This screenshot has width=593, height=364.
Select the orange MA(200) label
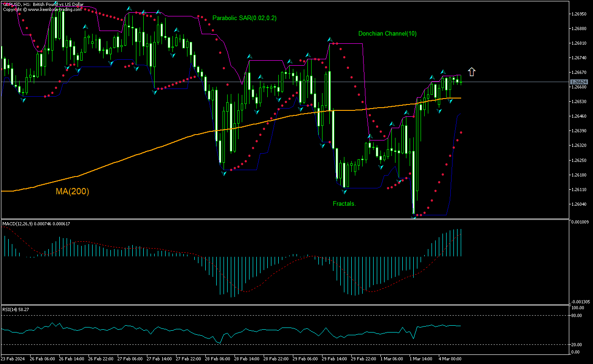point(72,192)
